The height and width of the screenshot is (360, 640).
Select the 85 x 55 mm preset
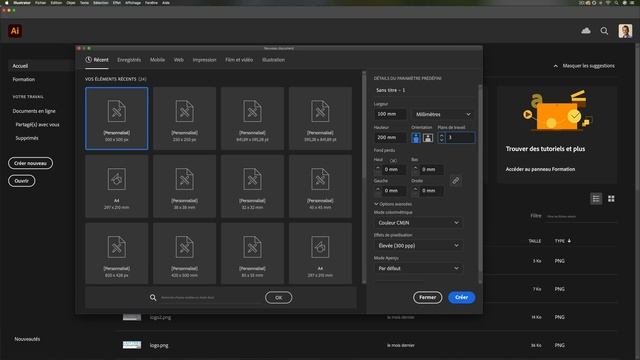(252, 253)
